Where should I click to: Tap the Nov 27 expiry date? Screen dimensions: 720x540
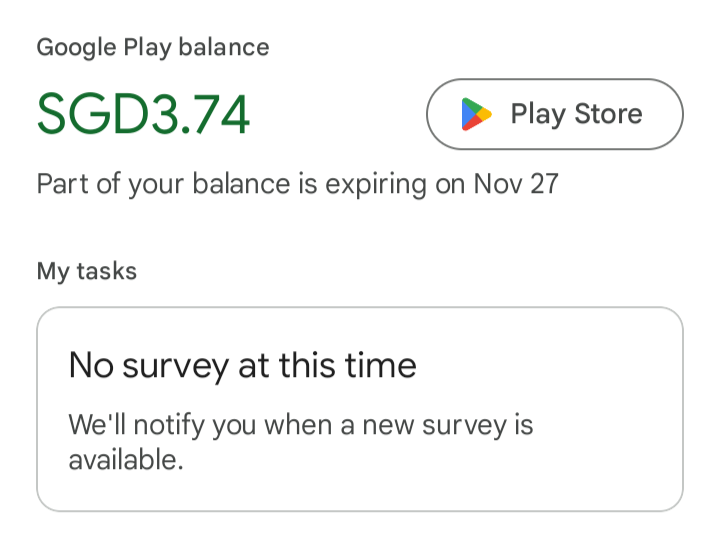point(516,185)
